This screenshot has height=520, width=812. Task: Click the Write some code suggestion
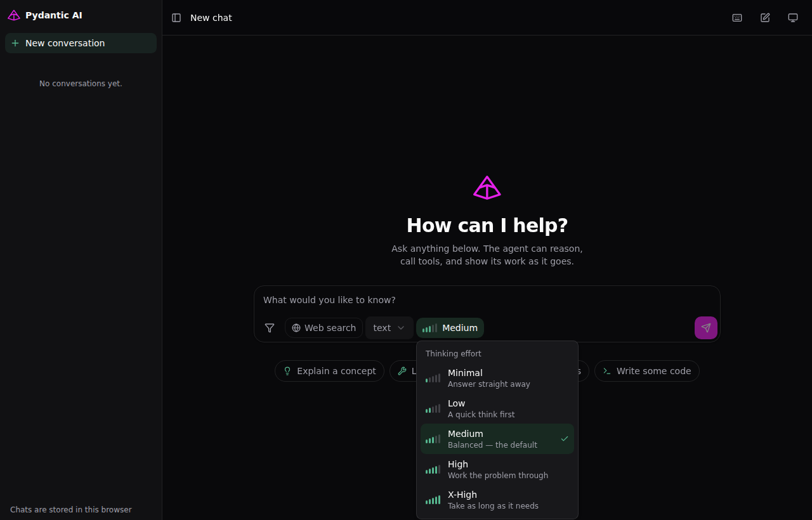coord(647,371)
